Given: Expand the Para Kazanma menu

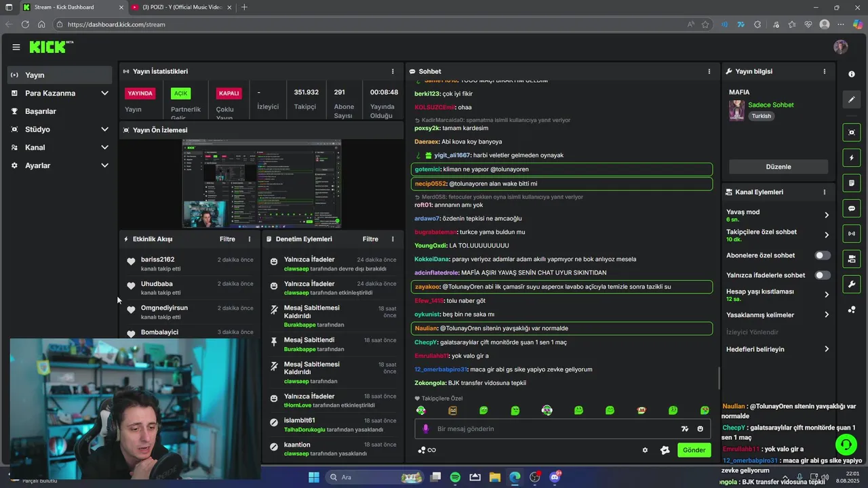Looking at the screenshot, I should click(x=60, y=93).
